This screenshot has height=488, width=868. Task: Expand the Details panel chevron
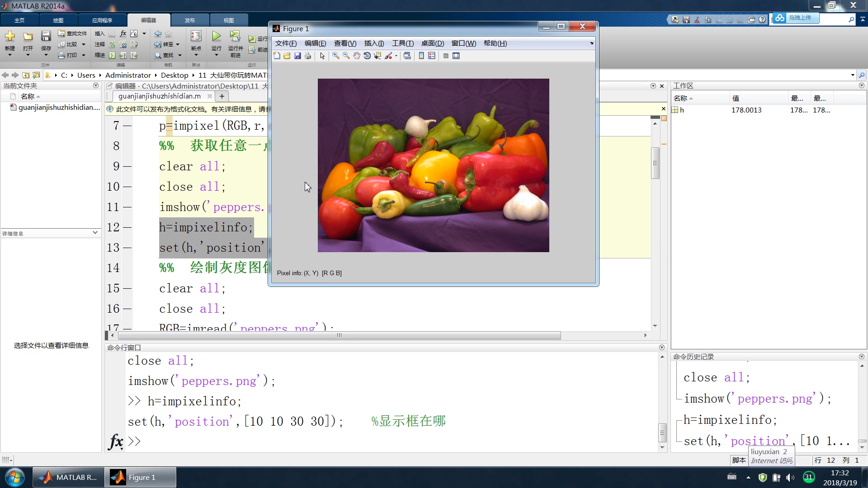[95, 233]
